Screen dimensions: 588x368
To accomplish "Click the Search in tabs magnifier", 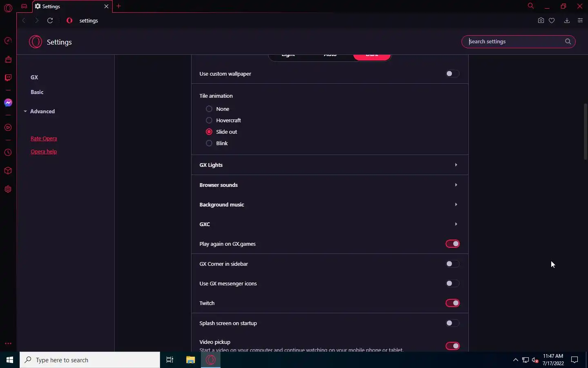I will 530,6.
